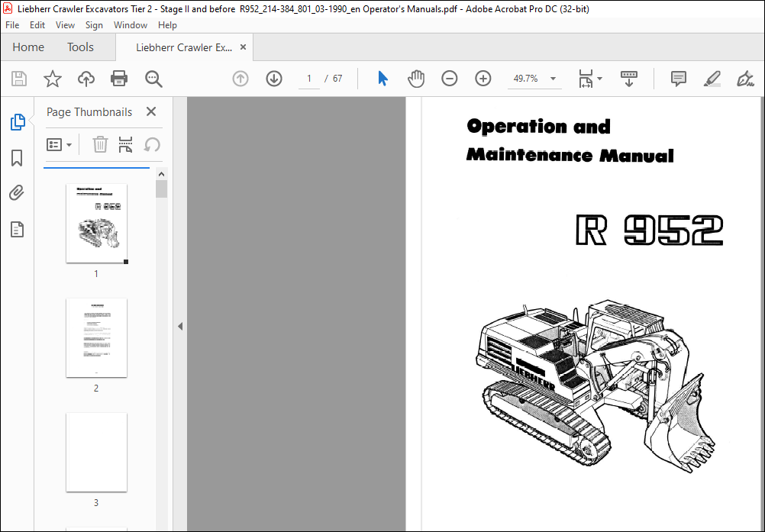Screen dimensions: 765x532
Task: Select page 1 thumbnail
Action: click(x=97, y=224)
